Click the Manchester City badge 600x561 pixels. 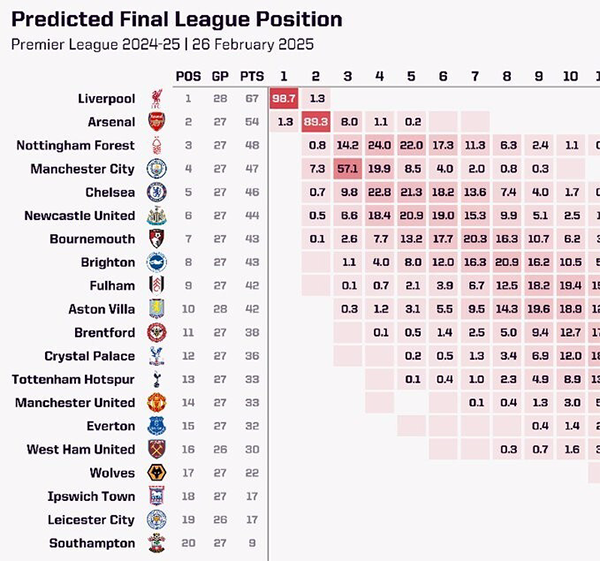point(156,169)
